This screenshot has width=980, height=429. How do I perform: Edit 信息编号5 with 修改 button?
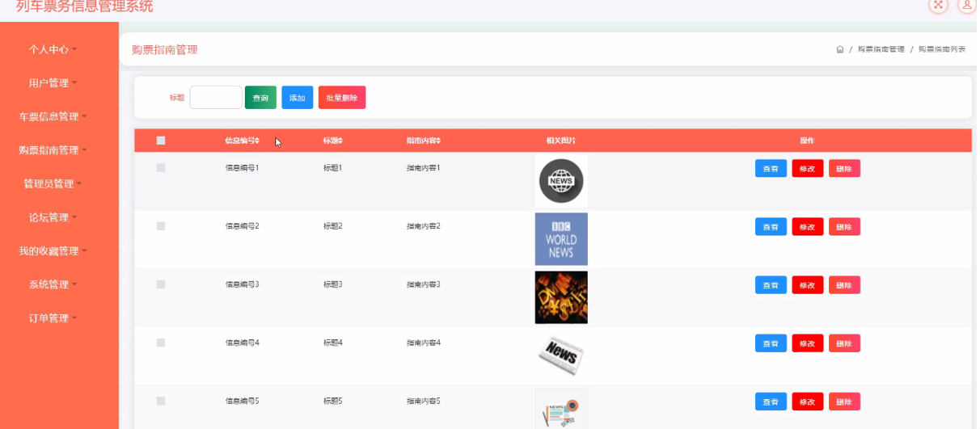point(808,402)
